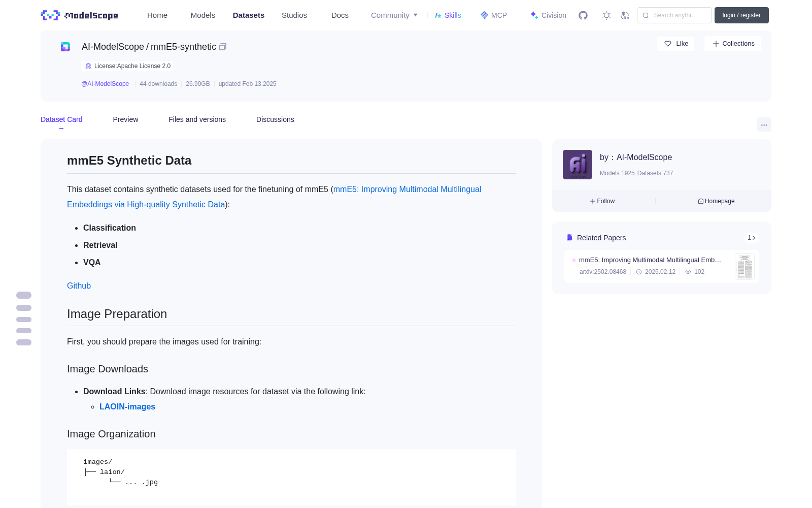Click the 'by : AI-ModelScope' name

(636, 157)
